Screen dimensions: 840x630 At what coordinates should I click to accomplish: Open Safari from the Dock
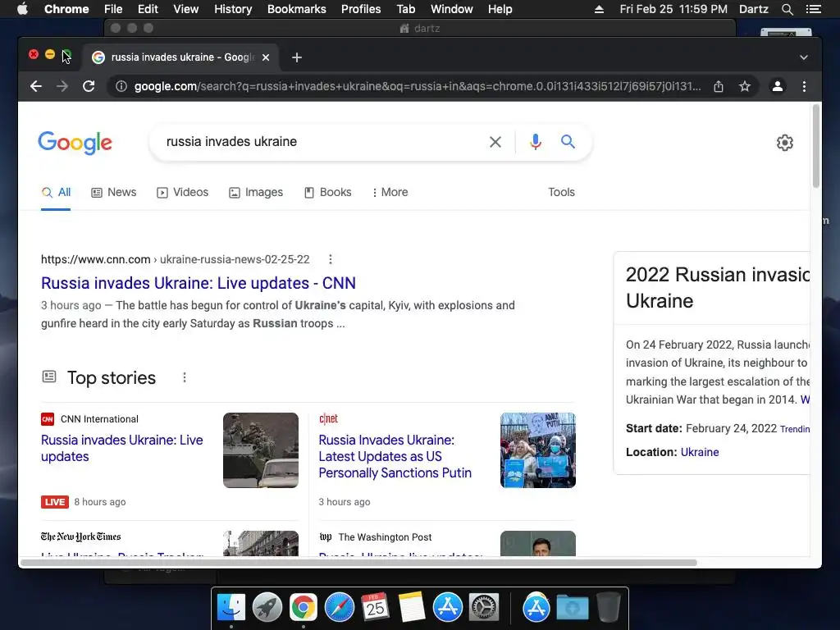pyautogui.click(x=339, y=607)
